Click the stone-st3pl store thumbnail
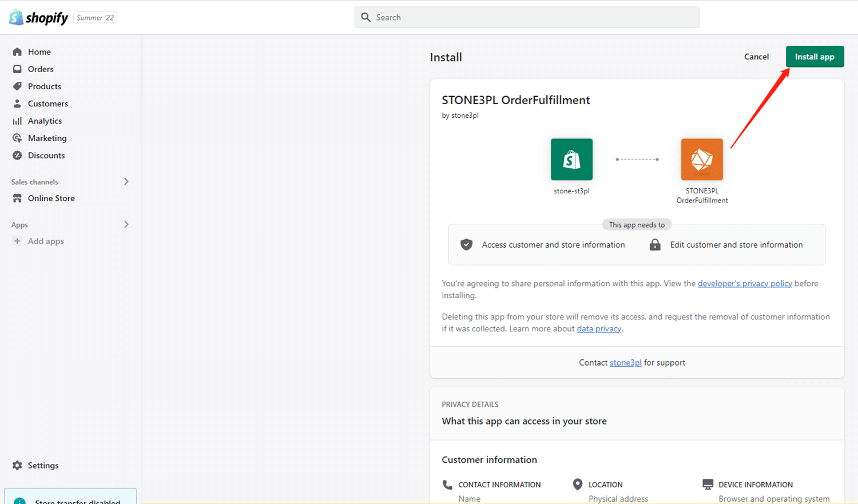858x504 pixels. coord(571,159)
